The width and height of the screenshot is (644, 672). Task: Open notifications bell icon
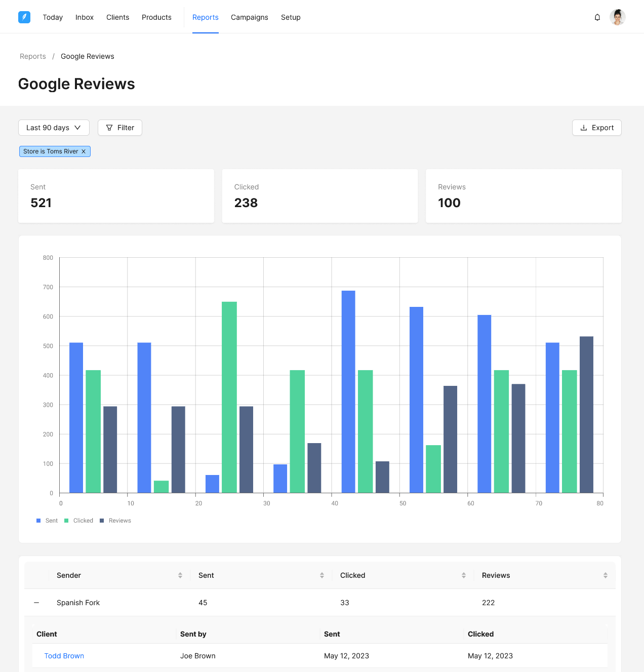tap(597, 17)
